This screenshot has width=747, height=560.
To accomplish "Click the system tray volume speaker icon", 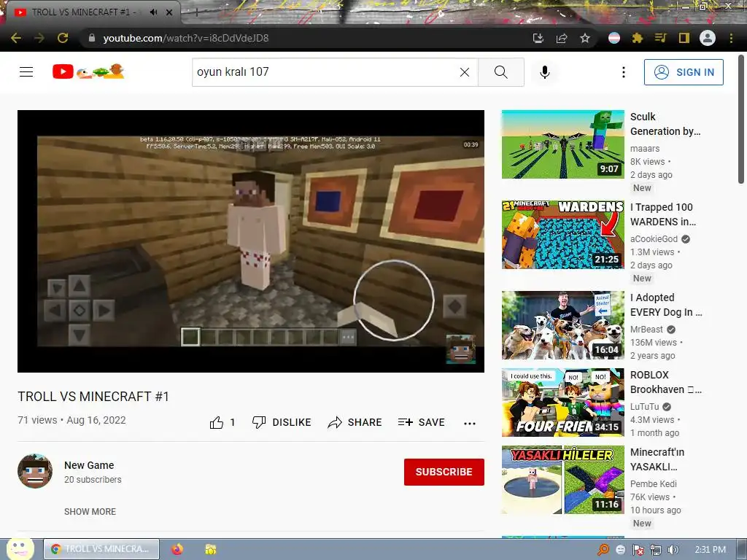I will pos(673,550).
